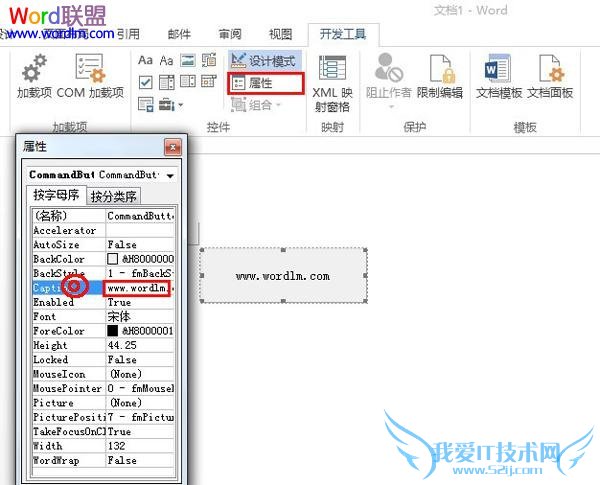Viewport: 600px width, 485px height.
Task: Switch to 审阅 Review tab
Action: (230, 34)
